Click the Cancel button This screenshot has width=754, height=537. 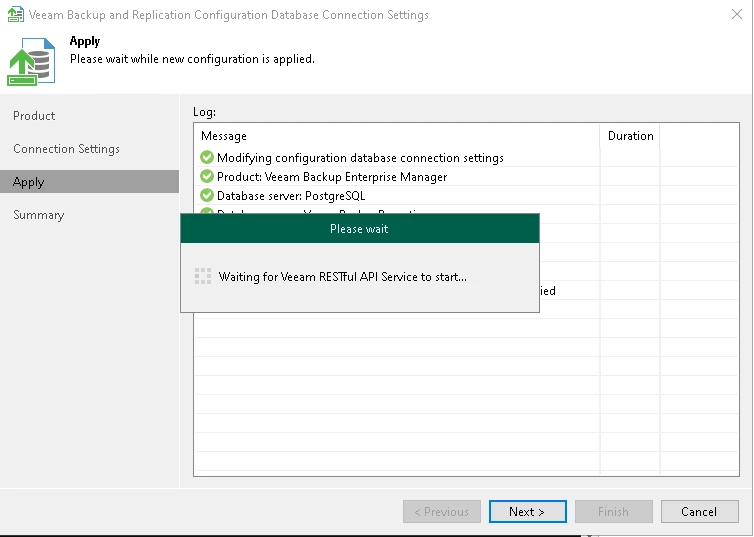tap(700, 512)
